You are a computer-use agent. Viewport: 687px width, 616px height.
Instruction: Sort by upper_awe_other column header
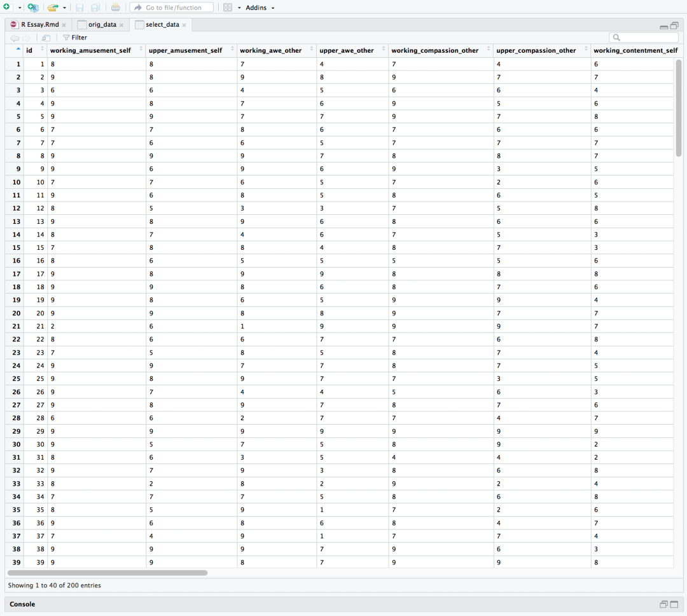(x=352, y=50)
